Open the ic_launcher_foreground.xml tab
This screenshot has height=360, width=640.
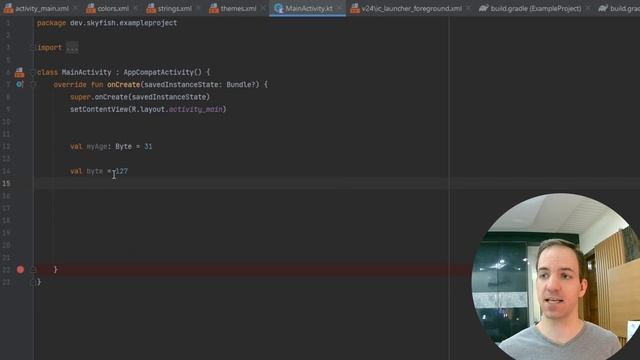point(411,8)
